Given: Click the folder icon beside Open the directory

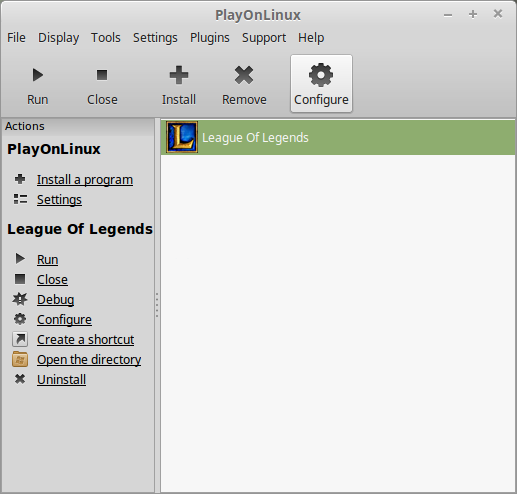Looking at the screenshot, I should pyautogui.click(x=20, y=359).
